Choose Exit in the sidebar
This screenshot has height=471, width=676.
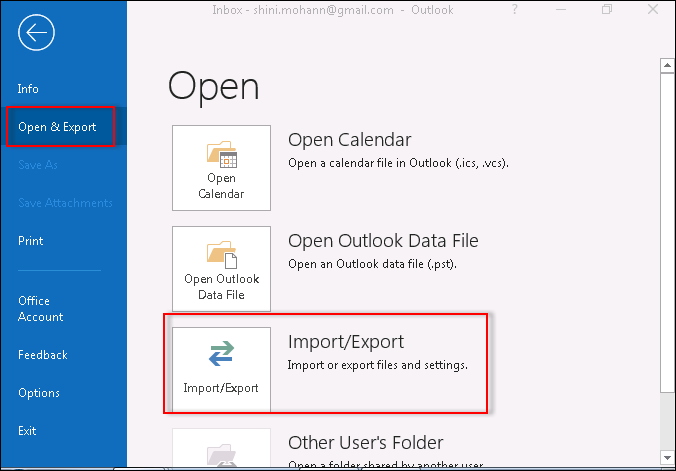tap(27, 431)
